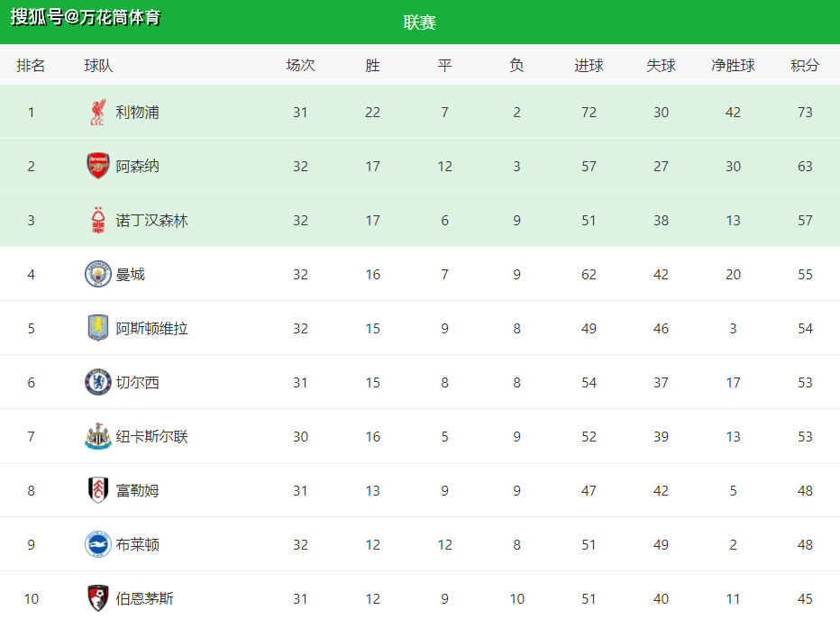Open the 阿森纳 team name link
This screenshot has width=840, height=619.
click(x=137, y=167)
